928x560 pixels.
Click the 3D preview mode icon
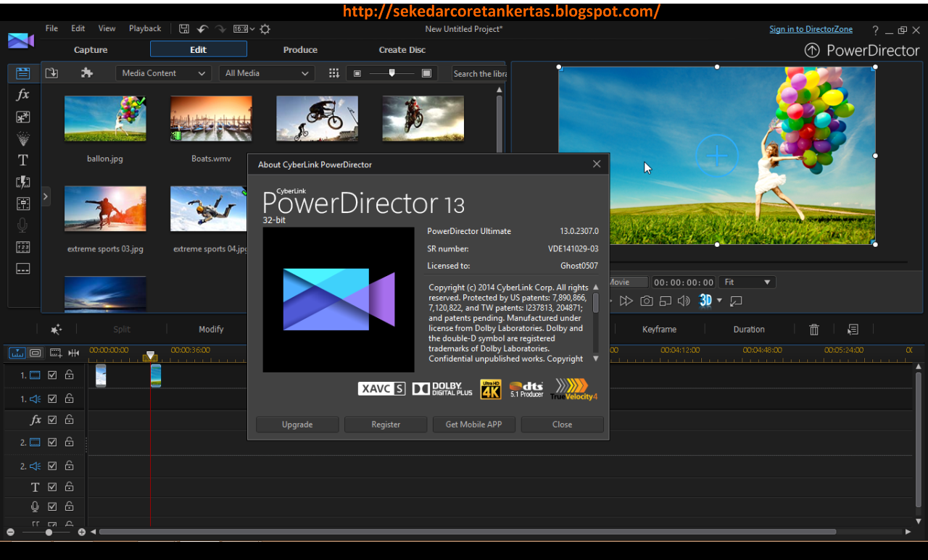click(x=705, y=300)
